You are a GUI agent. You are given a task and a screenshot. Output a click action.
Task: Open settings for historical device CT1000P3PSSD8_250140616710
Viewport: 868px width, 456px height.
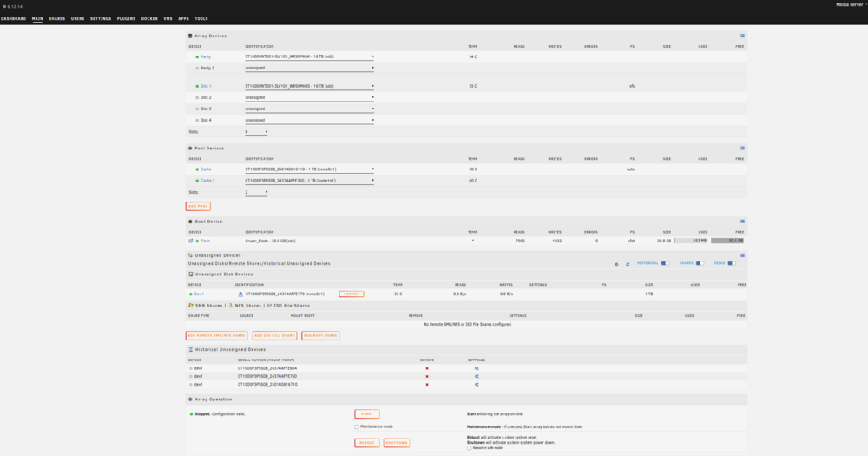[476, 385]
